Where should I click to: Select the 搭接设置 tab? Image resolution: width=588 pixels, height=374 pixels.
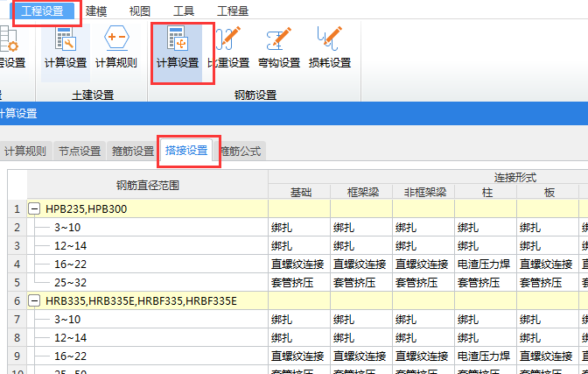[186, 151]
